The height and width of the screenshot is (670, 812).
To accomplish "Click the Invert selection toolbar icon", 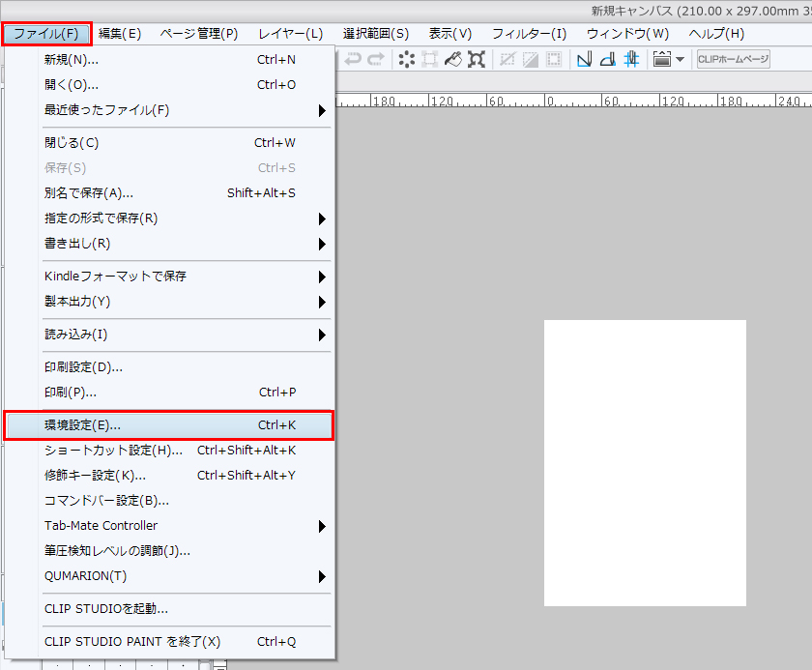I will tap(530, 60).
